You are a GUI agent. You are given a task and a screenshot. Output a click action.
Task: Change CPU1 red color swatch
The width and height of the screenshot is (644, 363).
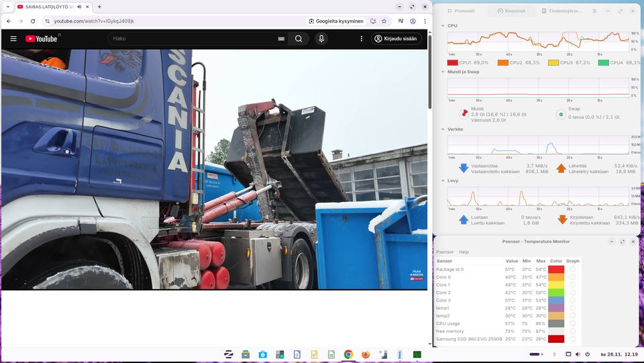(x=452, y=63)
